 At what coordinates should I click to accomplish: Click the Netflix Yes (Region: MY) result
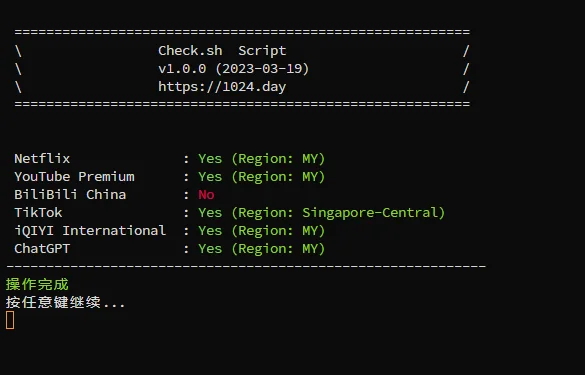point(262,159)
